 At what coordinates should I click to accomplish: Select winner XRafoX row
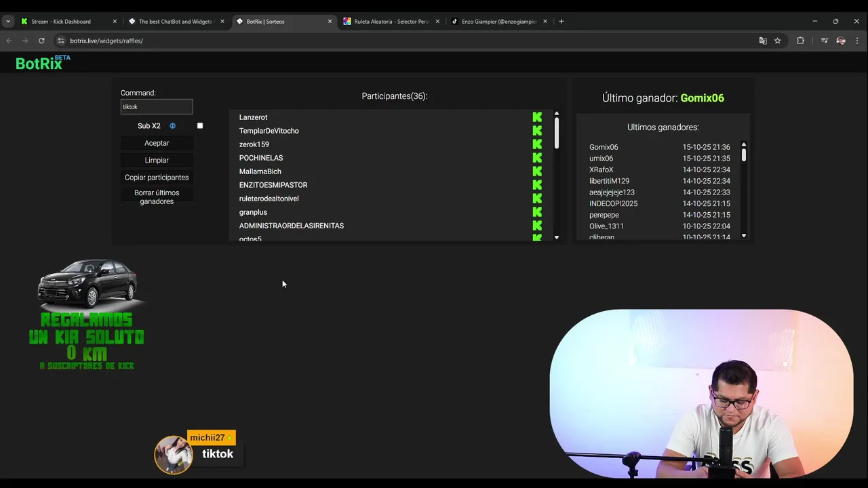coord(660,169)
